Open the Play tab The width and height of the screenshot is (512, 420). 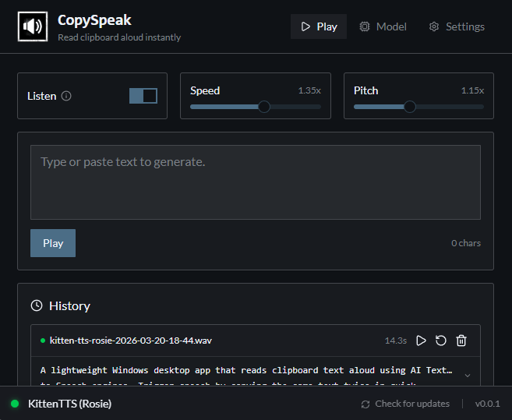tap(319, 26)
